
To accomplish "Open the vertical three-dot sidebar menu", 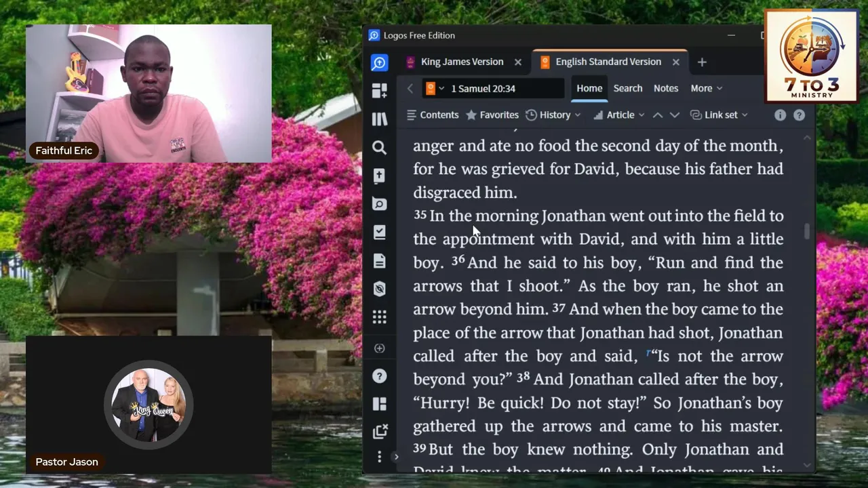I will click(380, 457).
